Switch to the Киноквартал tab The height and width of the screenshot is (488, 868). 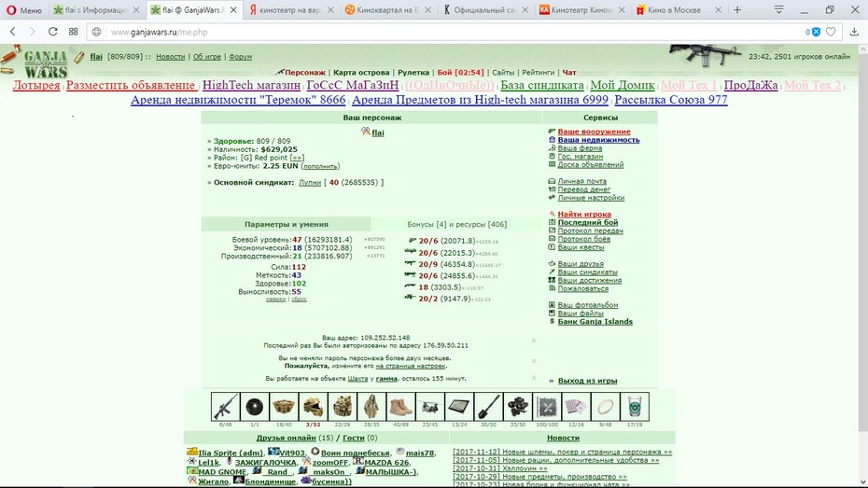pyautogui.click(x=387, y=10)
